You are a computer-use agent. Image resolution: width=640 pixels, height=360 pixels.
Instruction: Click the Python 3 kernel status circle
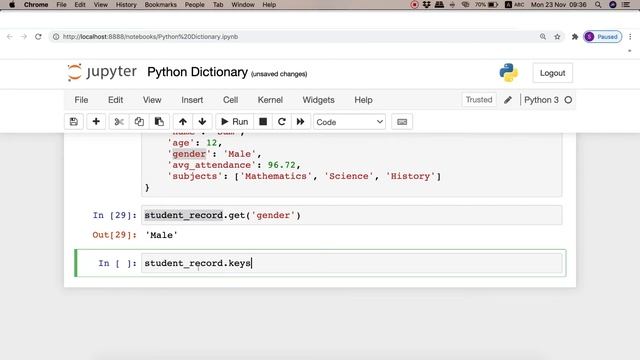568,100
